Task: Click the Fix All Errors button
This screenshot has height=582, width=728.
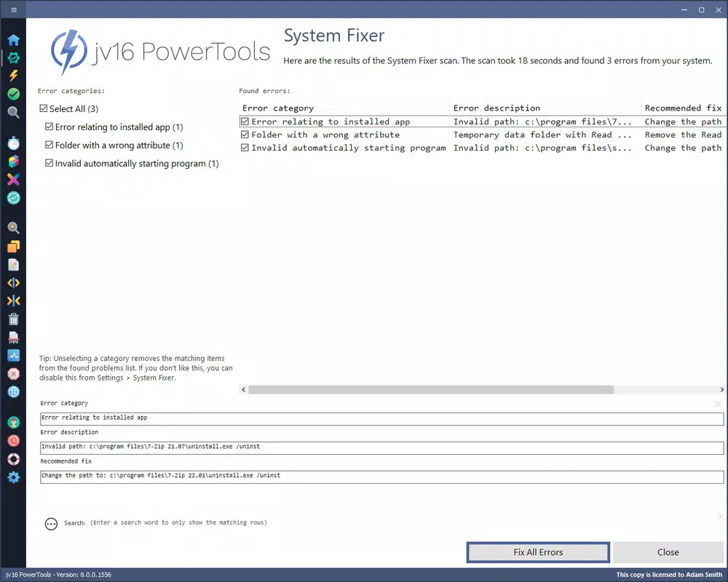Action: (538, 552)
